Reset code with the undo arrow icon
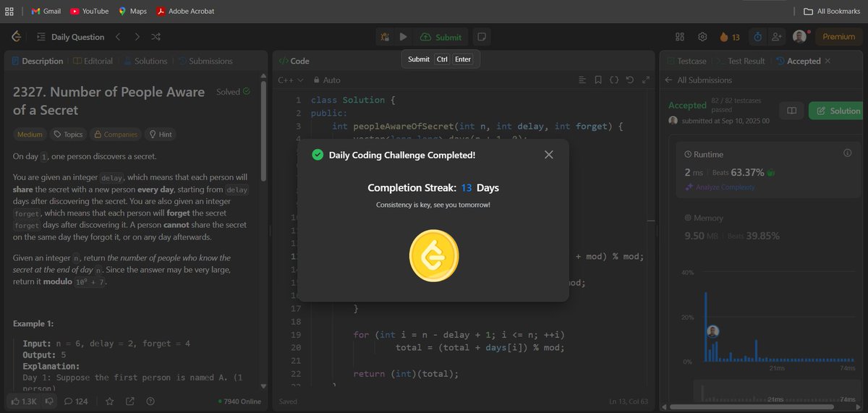 coord(629,80)
